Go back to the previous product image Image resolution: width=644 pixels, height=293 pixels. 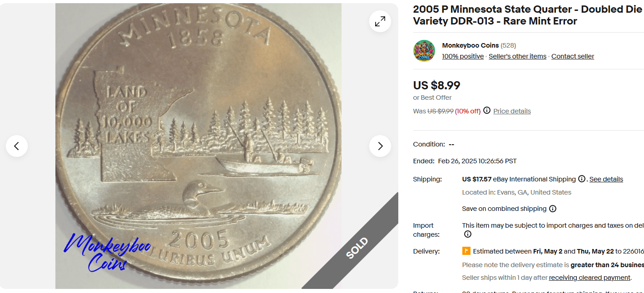pos(17,146)
